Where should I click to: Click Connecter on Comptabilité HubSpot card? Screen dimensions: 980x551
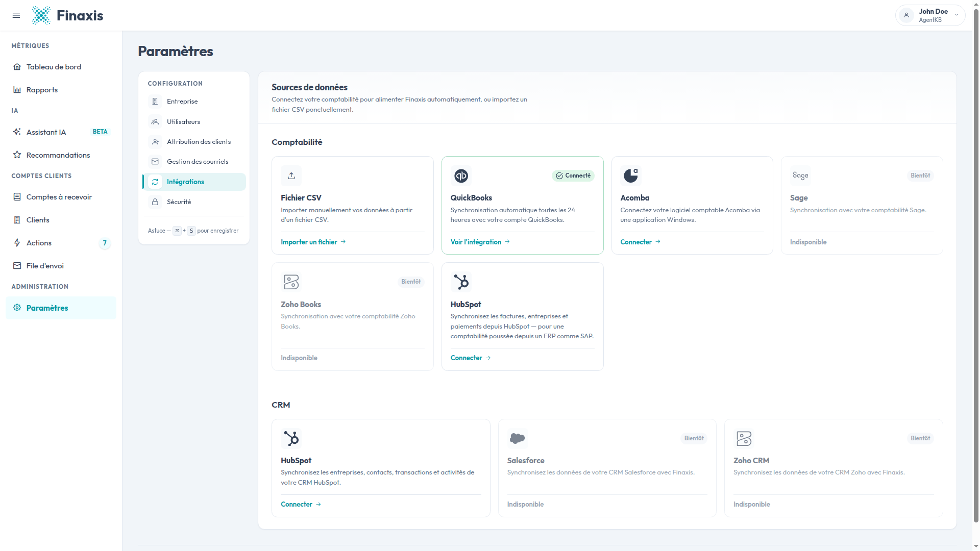coord(470,358)
